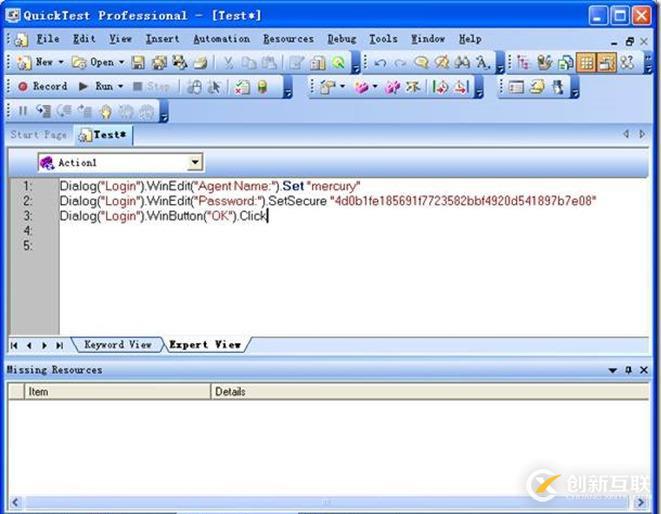Switch to the Keyword View tab
The width and height of the screenshot is (661, 514).
pyautogui.click(x=118, y=344)
